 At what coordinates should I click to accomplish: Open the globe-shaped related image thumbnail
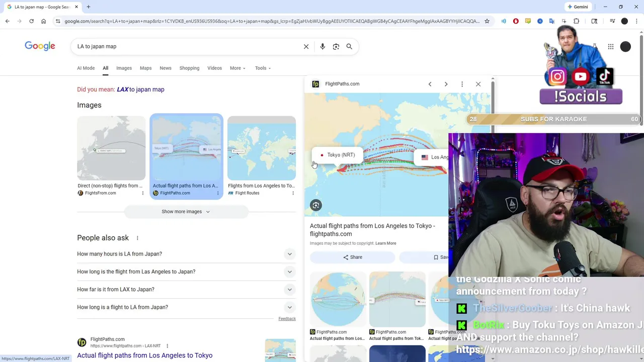pos(338,299)
